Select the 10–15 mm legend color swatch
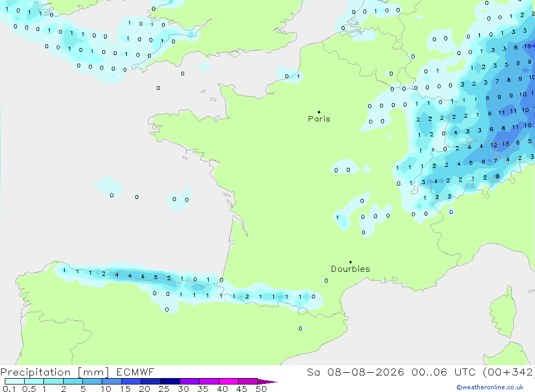The width and height of the screenshot is (535, 392). pyautogui.click(x=112, y=381)
